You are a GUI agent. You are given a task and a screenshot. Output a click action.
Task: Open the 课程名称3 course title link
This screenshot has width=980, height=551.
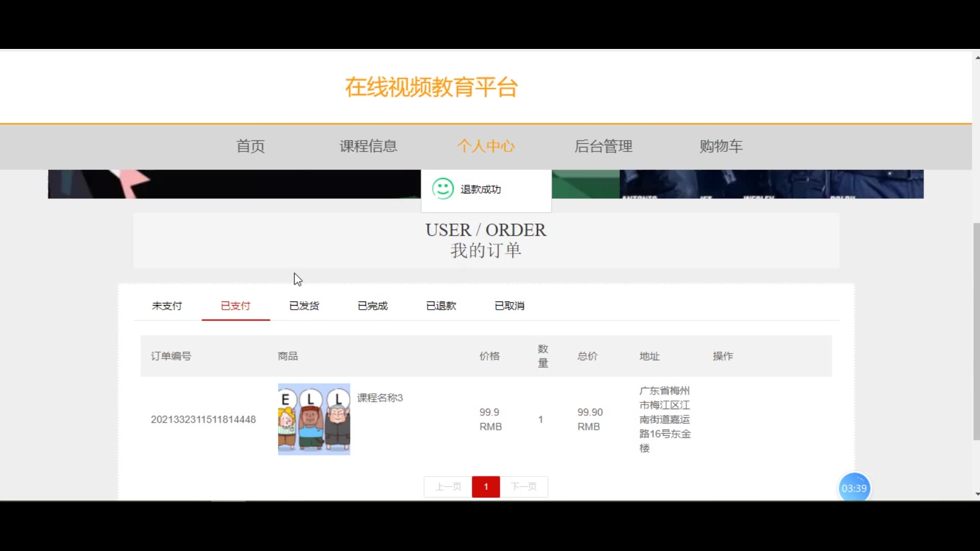pyautogui.click(x=380, y=398)
